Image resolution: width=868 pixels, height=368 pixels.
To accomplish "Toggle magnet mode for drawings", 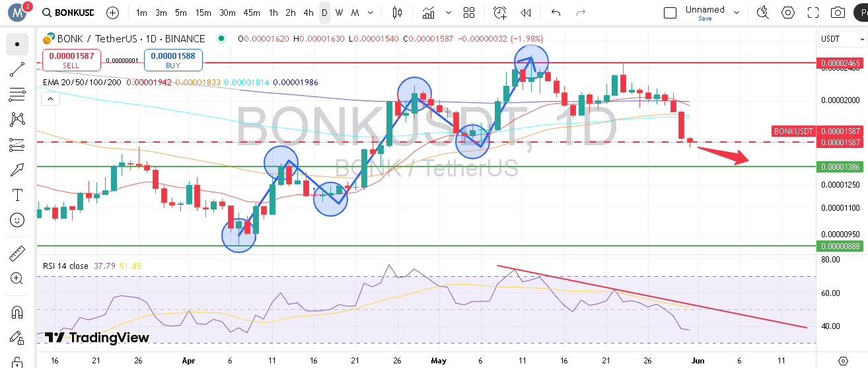I will coord(17,313).
